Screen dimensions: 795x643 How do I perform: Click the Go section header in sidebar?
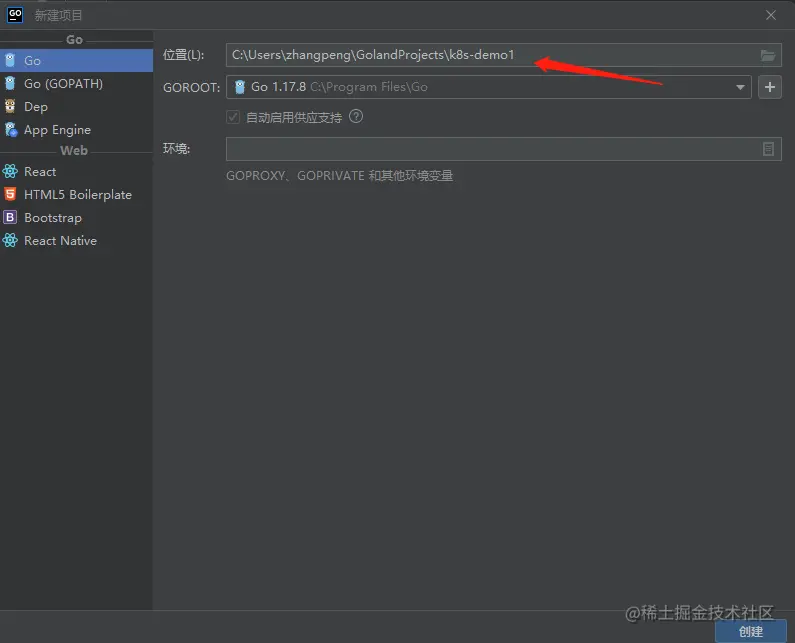[74, 40]
